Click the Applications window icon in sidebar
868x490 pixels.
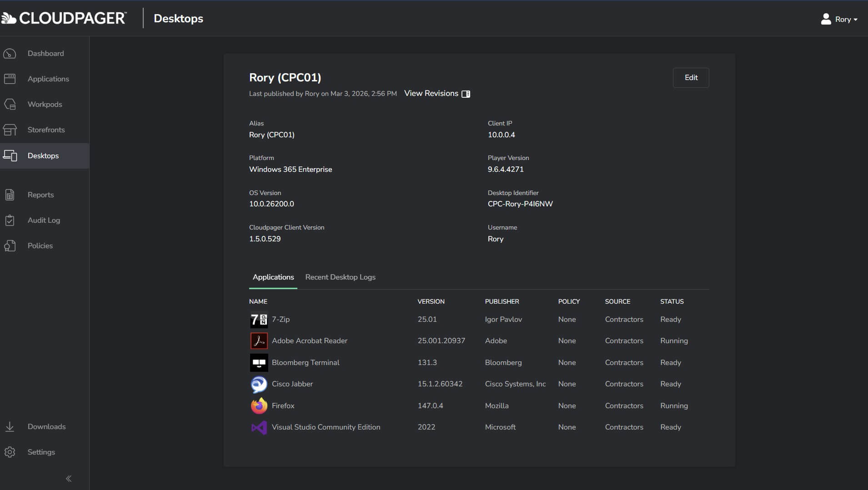point(10,79)
